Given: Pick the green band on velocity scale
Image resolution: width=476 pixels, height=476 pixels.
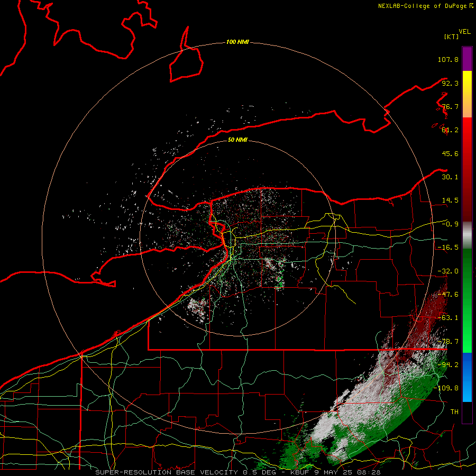Looking at the screenshot, I should coord(467,300).
